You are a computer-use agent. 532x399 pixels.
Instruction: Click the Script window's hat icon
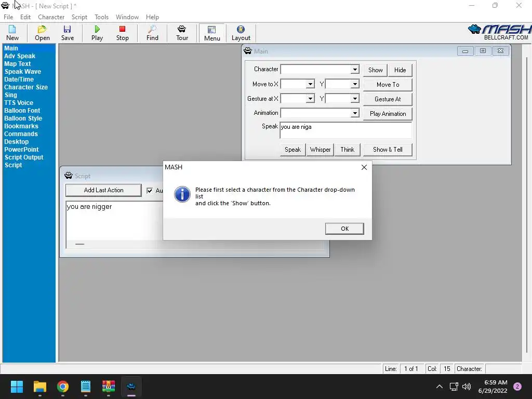69,176
